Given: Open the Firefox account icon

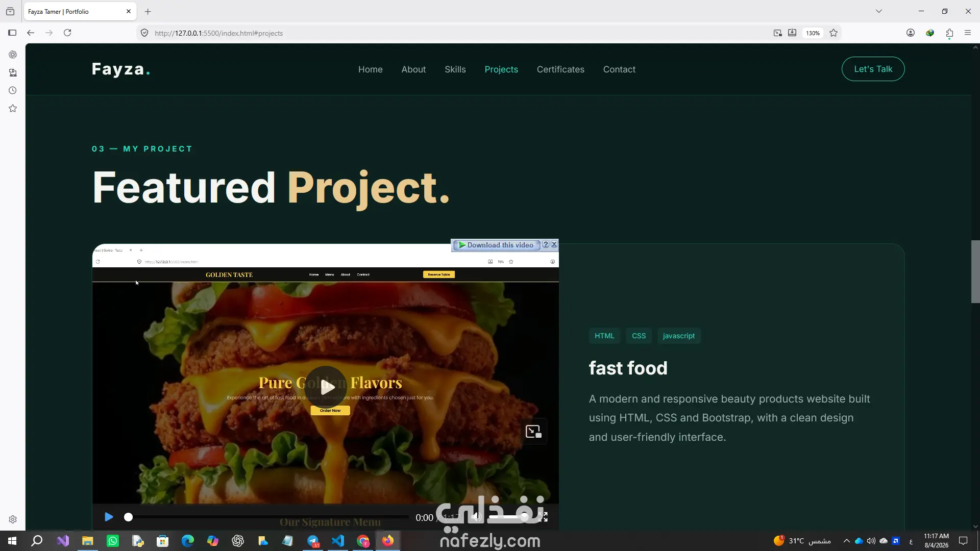Looking at the screenshot, I should [x=911, y=33].
